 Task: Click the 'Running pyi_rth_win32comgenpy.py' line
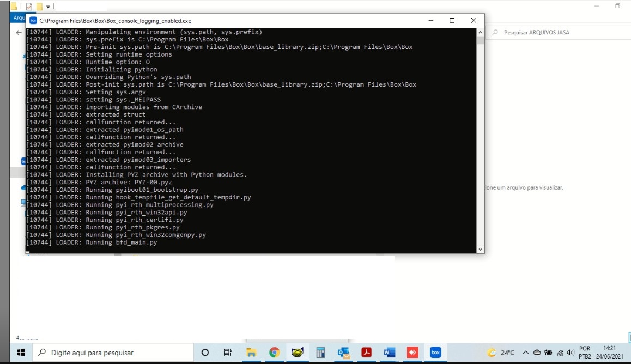pyautogui.click(x=116, y=235)
